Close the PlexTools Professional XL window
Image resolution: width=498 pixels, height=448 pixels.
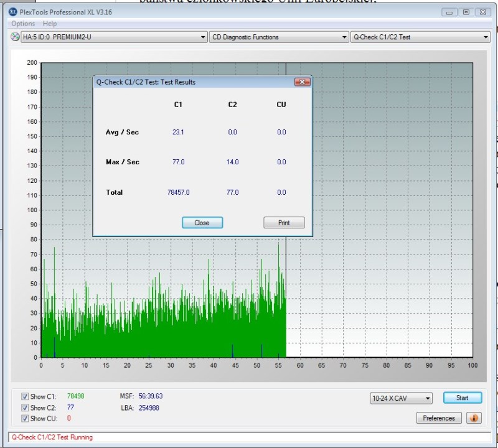pos(483,12)
